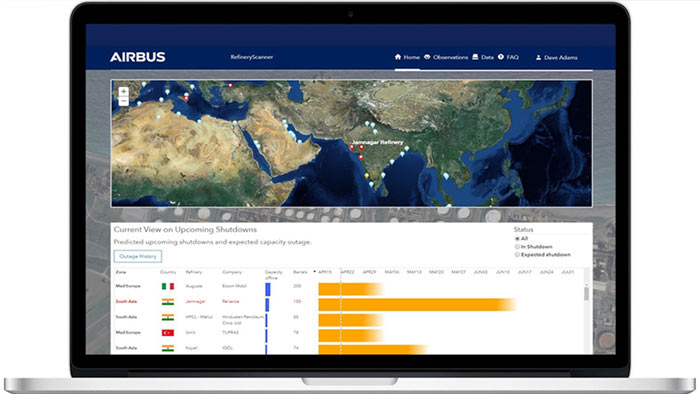The height and width of the screenshot is (394, 700).
Task: Open Observations eye icon in navbar
Action: (x=427, y=57)
